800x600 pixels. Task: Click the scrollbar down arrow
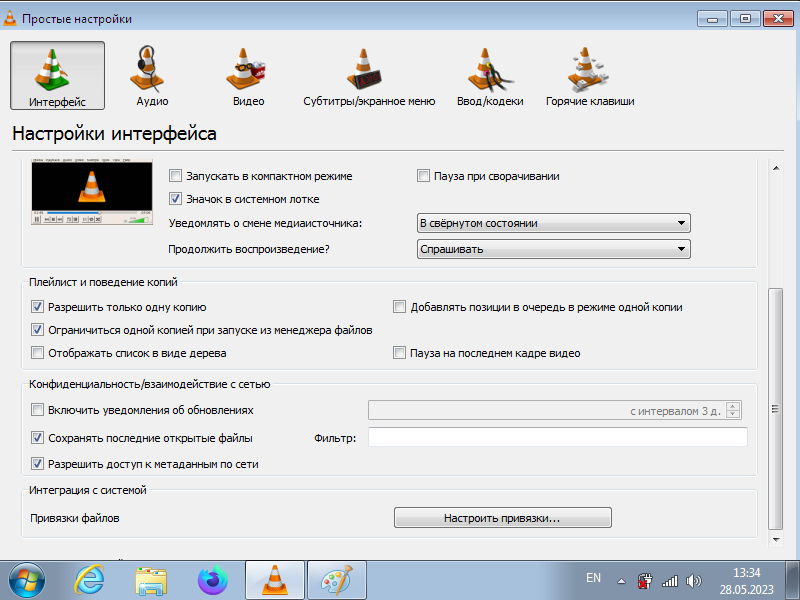point(776,539)
